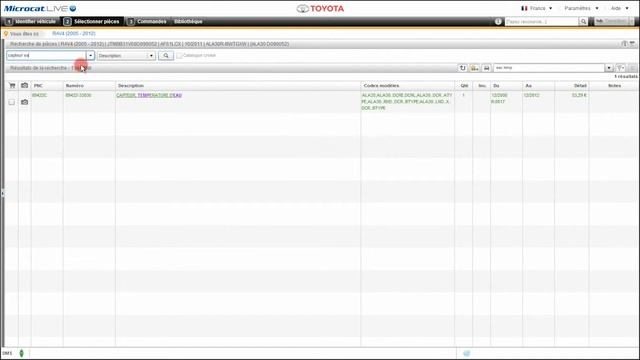
Task: Click the print results icon
Action: [486, 68]
